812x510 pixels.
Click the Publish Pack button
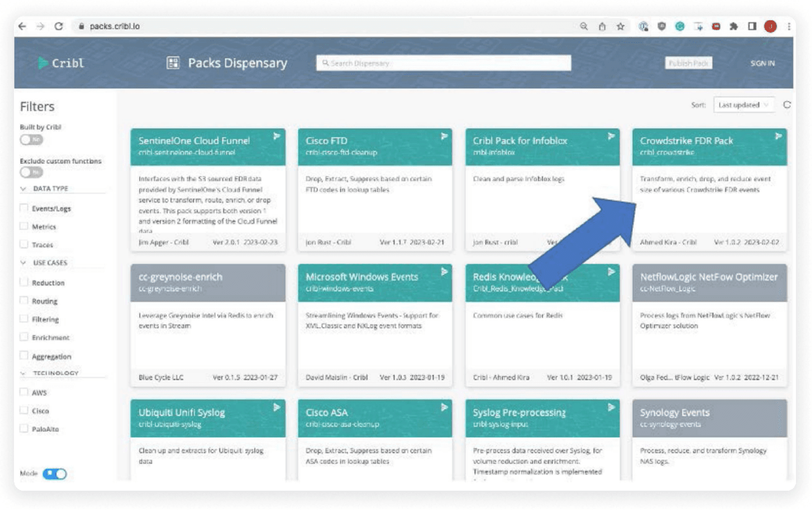click(x=688, y=63)
